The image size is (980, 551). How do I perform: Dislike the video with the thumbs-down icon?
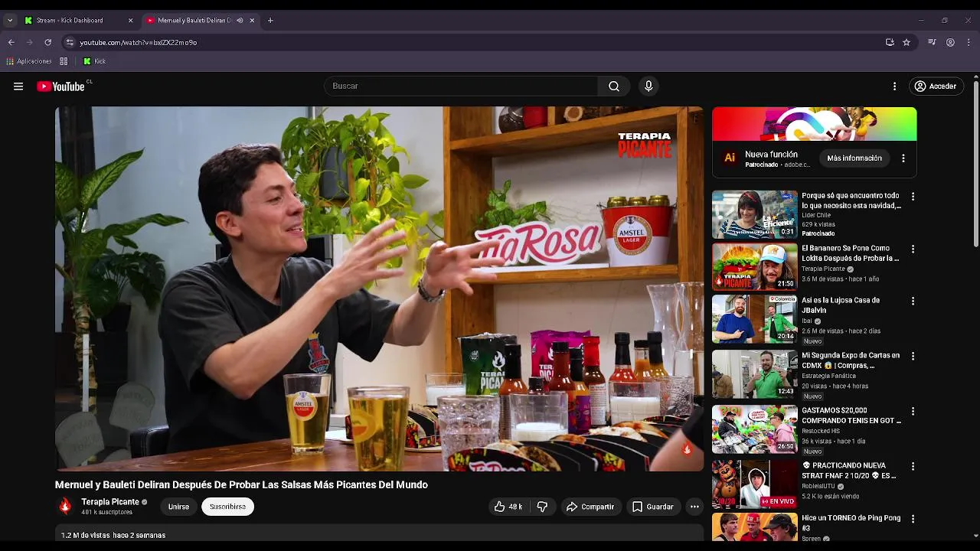point(542,507)
